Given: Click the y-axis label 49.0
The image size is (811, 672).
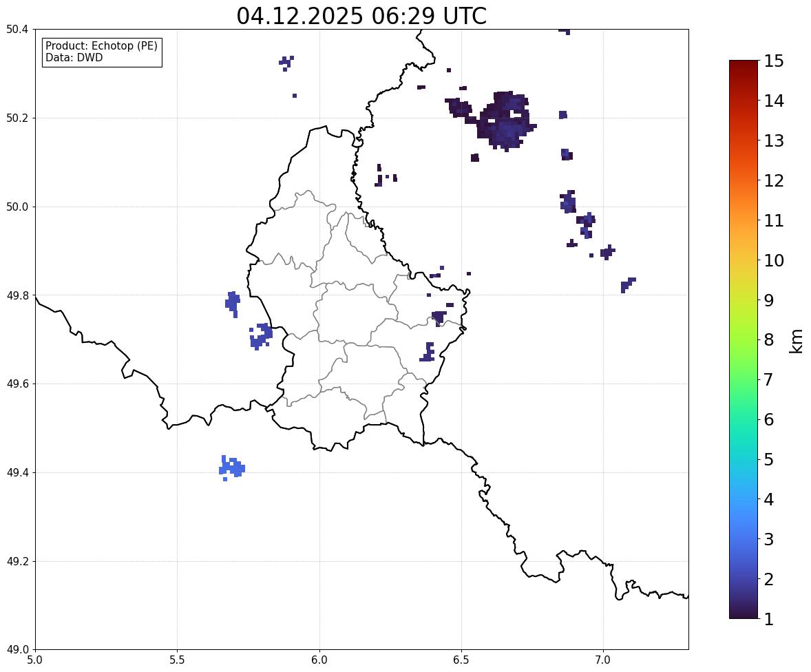Looking at the screenshot, I should tap(17, 650).
